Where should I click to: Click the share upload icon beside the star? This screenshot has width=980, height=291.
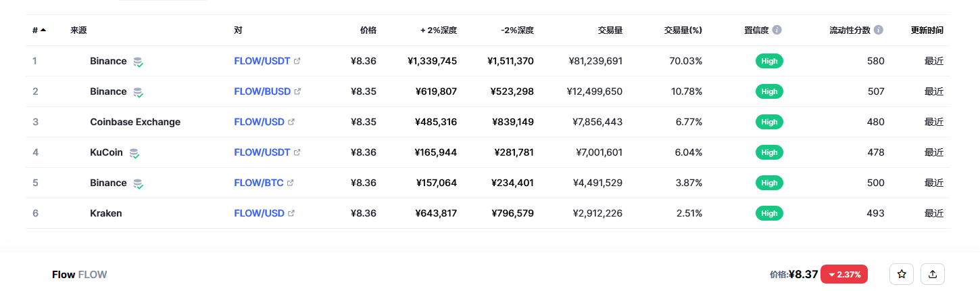[933, 274]
